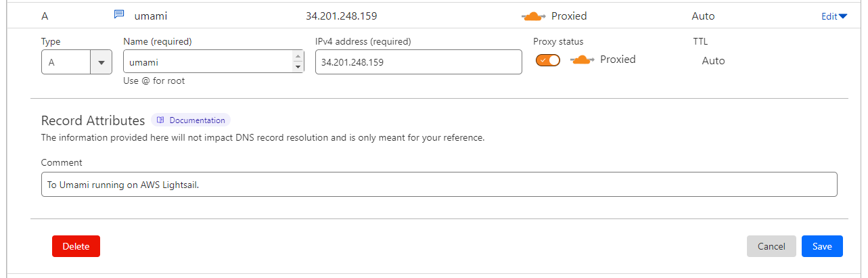
Task: Click the up arrow in Name field
Action: [x=298, y=57]
